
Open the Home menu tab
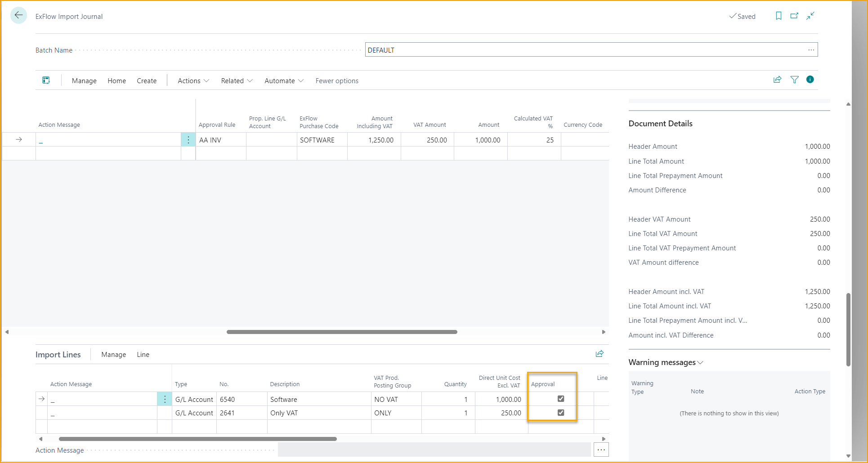[116, 81]
